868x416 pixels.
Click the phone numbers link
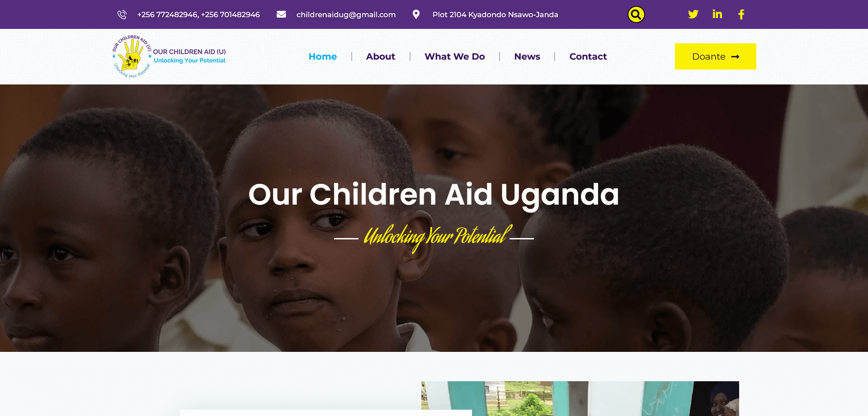click(198, 14)
